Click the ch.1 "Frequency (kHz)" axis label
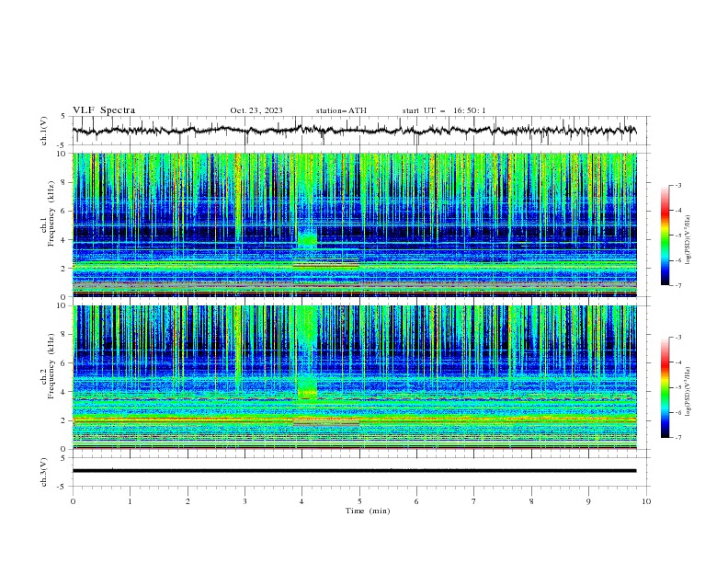 [x=51, y=214]
